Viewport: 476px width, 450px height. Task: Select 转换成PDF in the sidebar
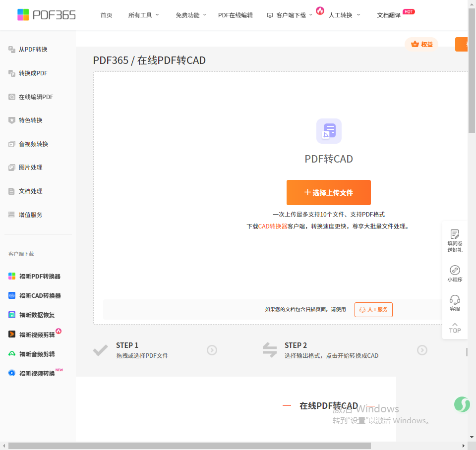pos(33,73)
